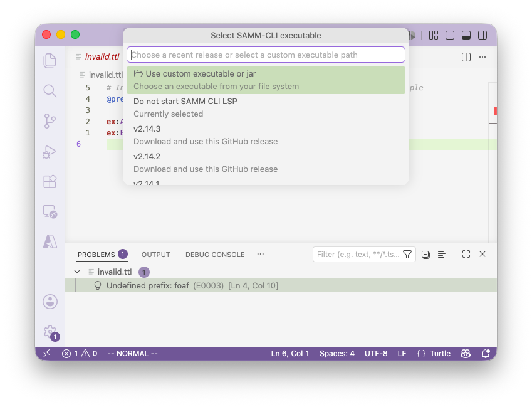Open the problems filter options funnel
Image resolution: width=532 pixels, height=407 pixels.
click(x=407, y=255)
